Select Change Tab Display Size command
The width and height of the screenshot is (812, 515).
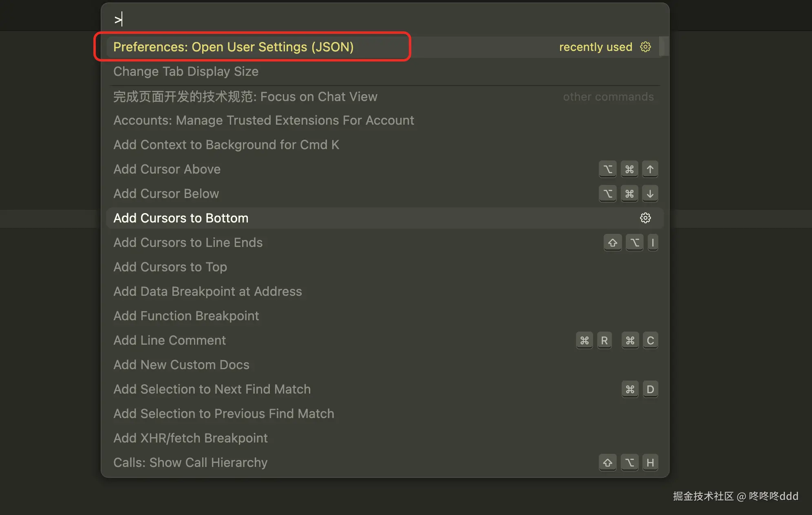(x=186, y=71)
